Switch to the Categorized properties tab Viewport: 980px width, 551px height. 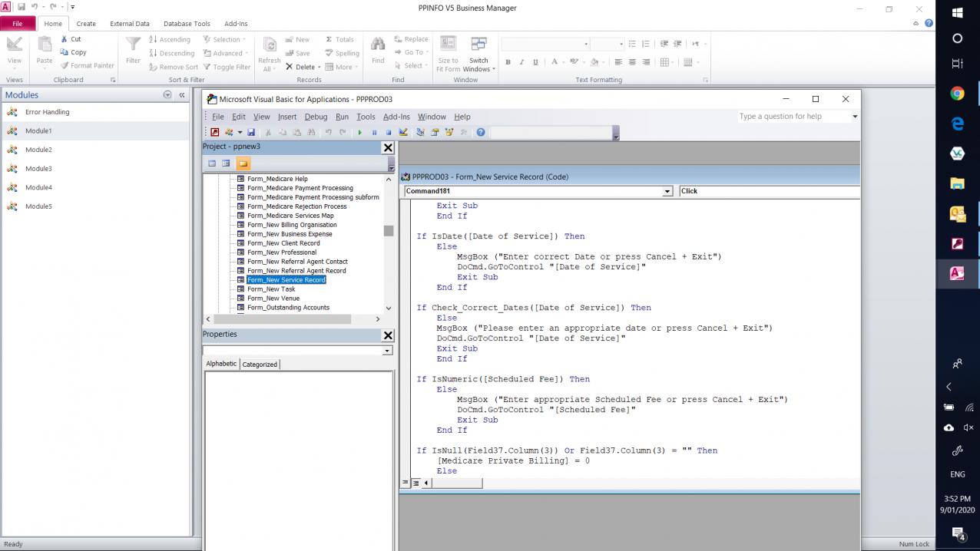[260, 364]
